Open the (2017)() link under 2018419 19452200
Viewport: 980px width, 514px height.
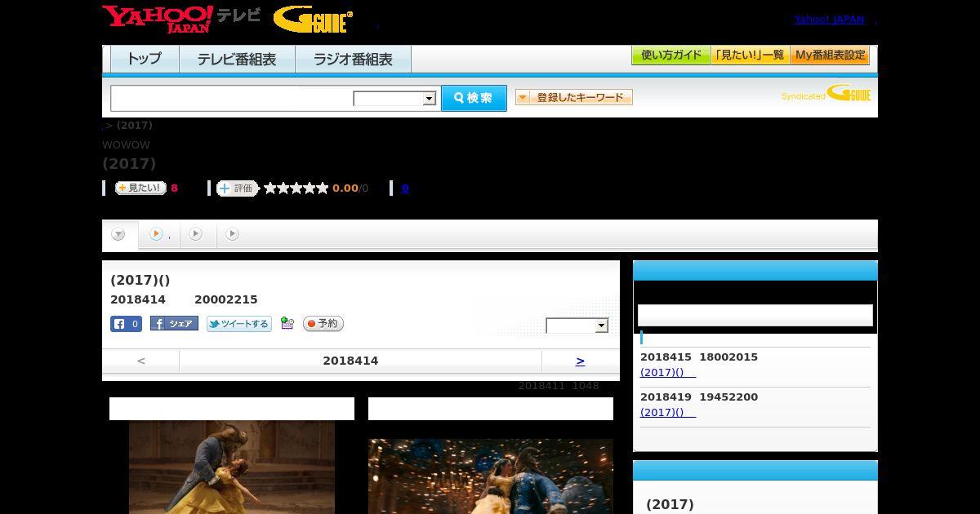tap(668, 413)
